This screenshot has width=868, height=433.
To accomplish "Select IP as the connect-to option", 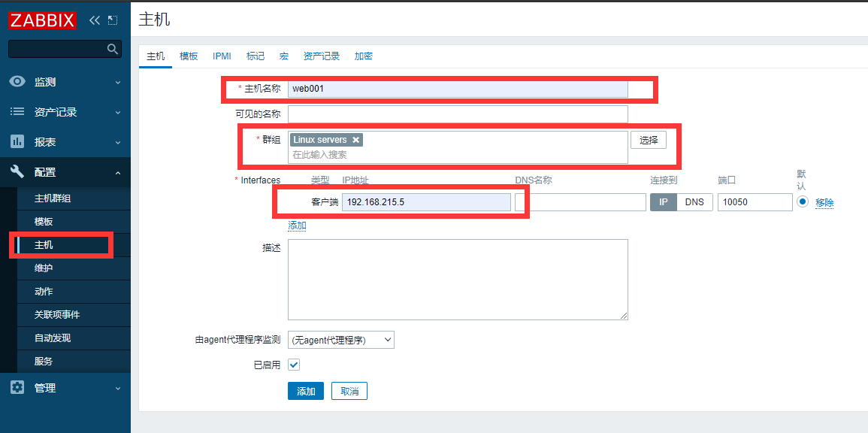I will tap(664, 202).
